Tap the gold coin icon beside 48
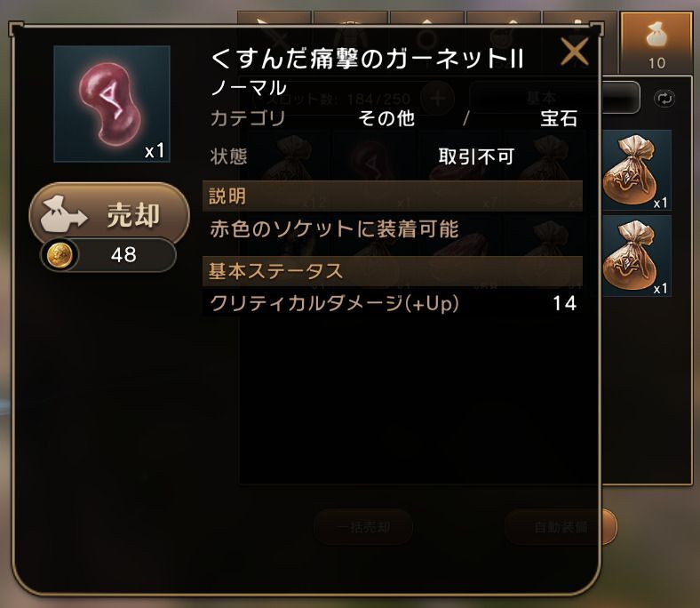This screenshot has height=608, width=700. [60, 255]
